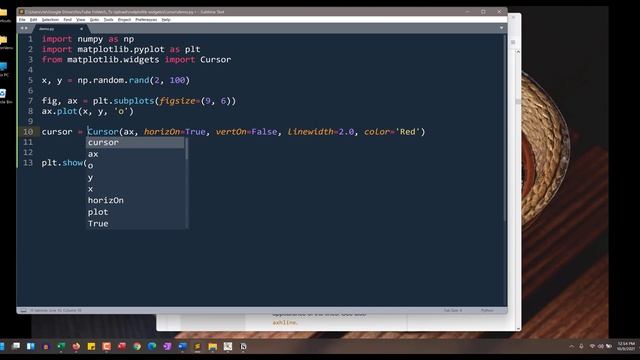Image resolution: width=640 pixels, height=360 pixels.
Task: Select 'ax' autocomplete suggestion
Action: [135, 154]
